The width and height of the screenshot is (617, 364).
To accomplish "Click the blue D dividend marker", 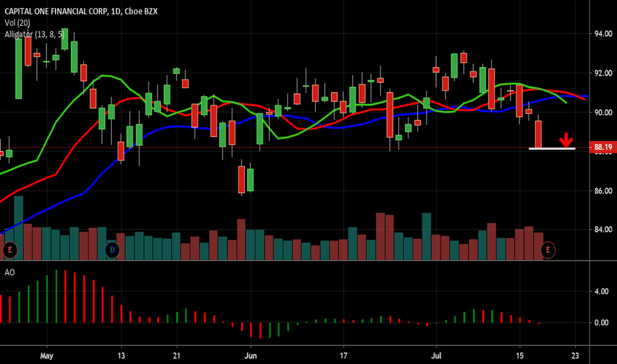I will pyautogui.click(x=112, y=250).
